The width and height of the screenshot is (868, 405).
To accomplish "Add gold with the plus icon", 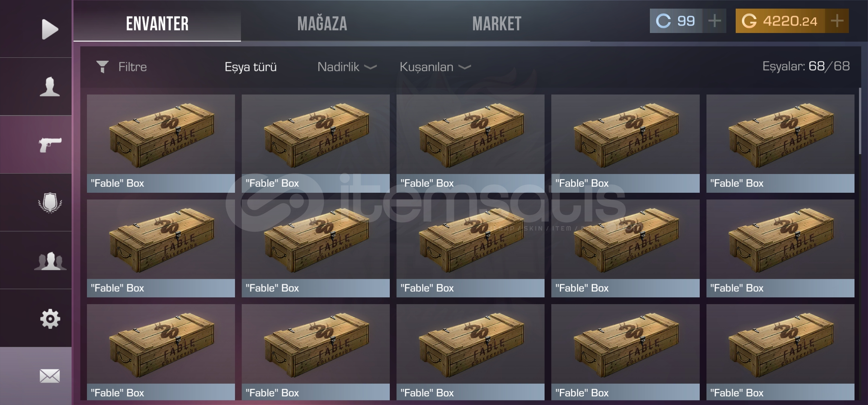I will pos(837,21).
